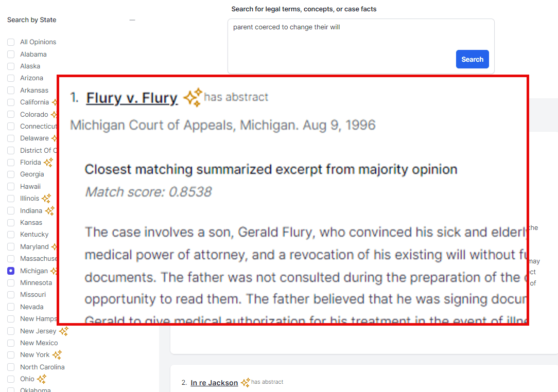Select the Georgia state checkbox
Image resolution: width=558 pixels, height=392 pixels.
coord(11,174)
